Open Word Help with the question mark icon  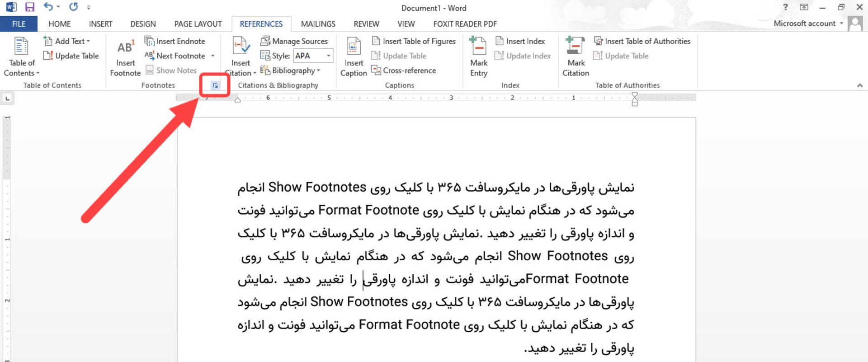coord(785,7)
